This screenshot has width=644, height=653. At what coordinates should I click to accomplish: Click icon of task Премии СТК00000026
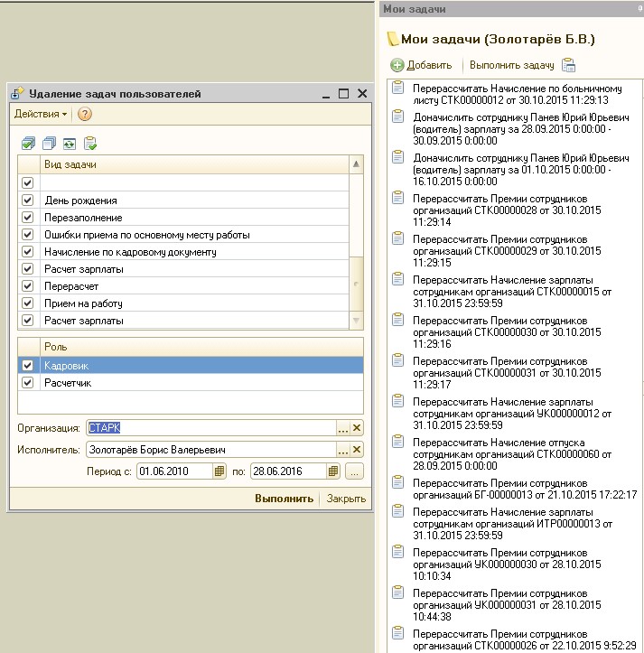[398, 633]
